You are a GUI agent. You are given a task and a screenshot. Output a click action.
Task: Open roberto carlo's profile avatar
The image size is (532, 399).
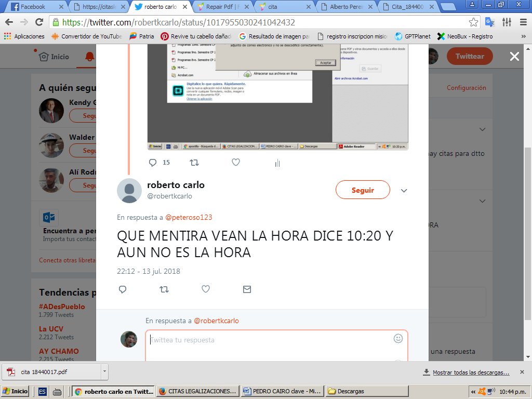click(x=129, y=191)
